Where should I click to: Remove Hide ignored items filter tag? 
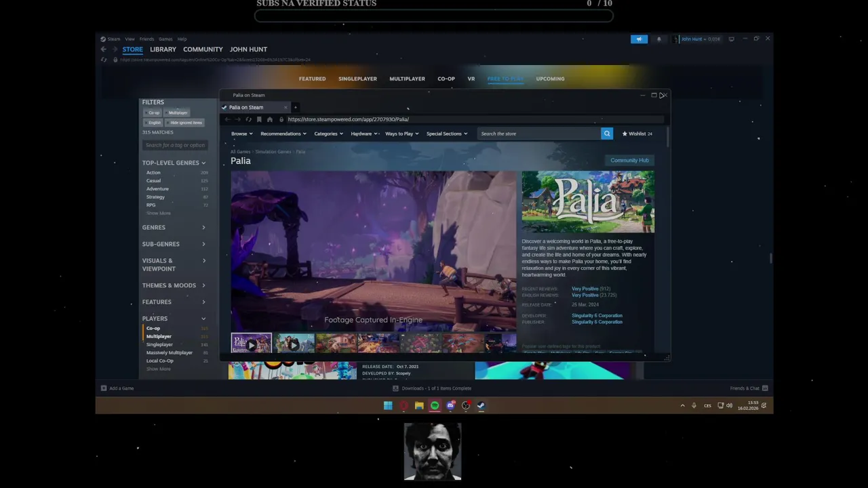coord(185,123)
